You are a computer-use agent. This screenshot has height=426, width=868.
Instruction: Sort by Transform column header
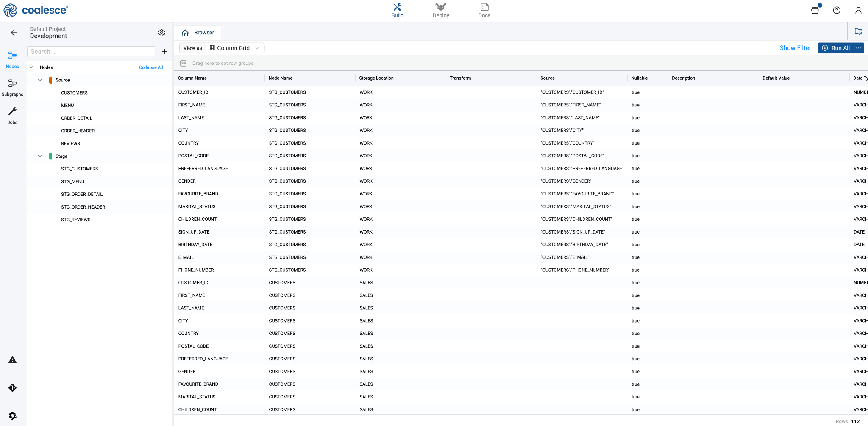tap(460, 78)
